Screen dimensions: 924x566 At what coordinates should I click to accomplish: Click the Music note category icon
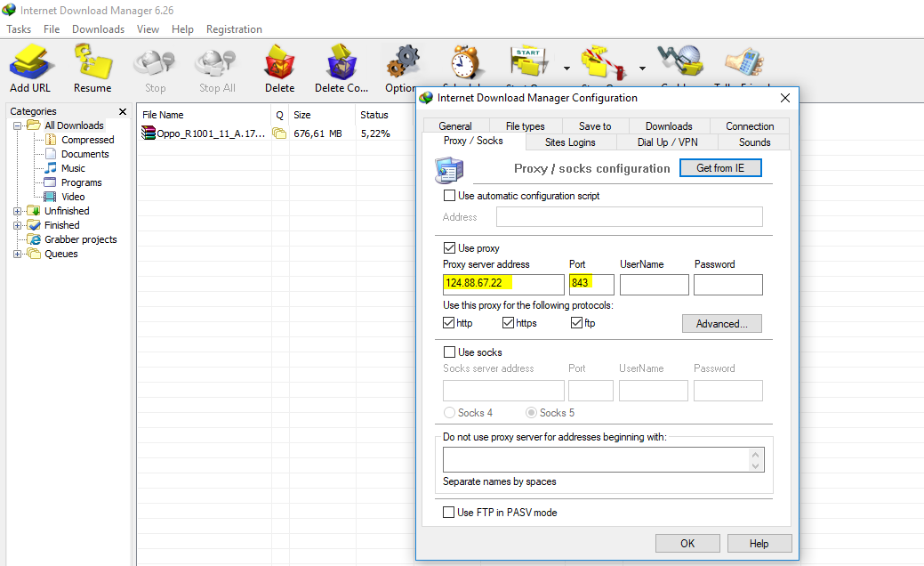tap(52, 168)
